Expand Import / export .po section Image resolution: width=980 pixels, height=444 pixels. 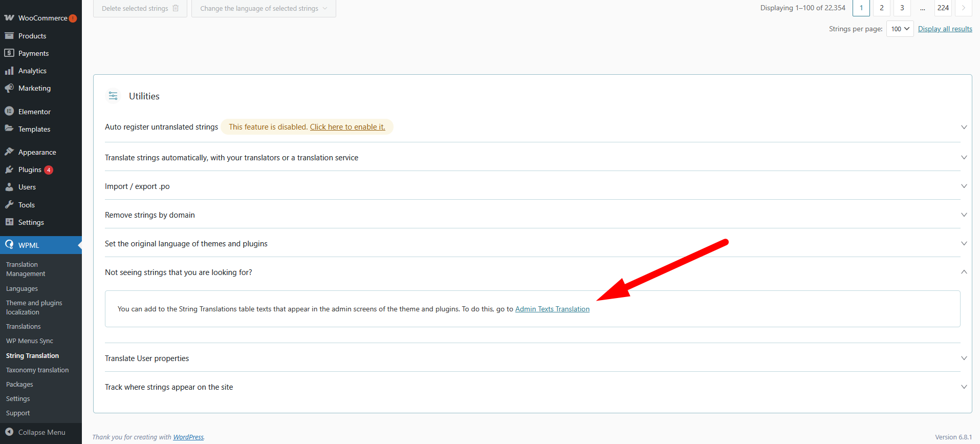click(x=964, y=186)
